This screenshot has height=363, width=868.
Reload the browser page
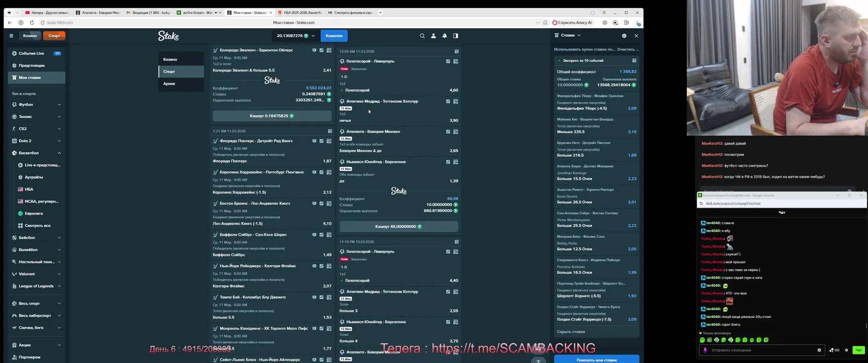click(x=32, y=23)
